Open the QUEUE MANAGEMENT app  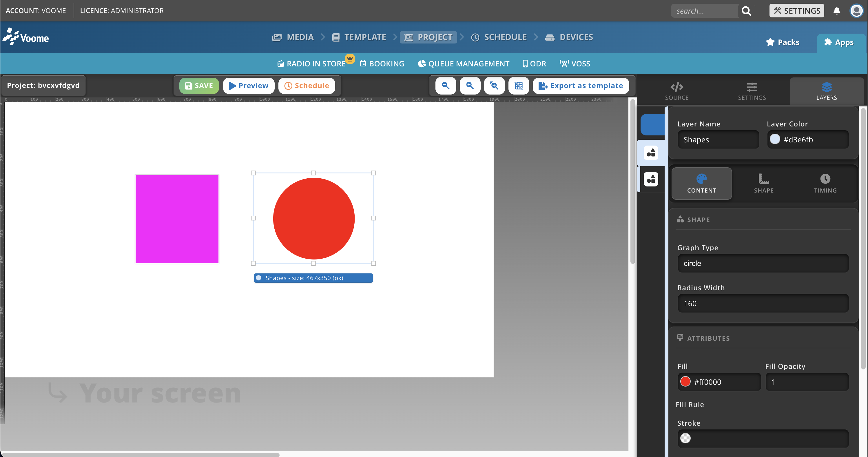[x=464, y=64]
